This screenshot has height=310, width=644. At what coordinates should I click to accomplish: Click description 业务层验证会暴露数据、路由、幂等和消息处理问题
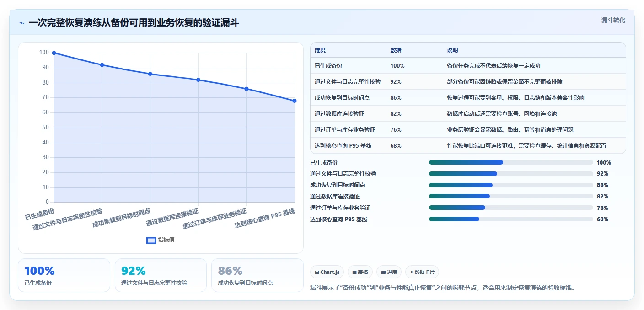coord(510,130)
